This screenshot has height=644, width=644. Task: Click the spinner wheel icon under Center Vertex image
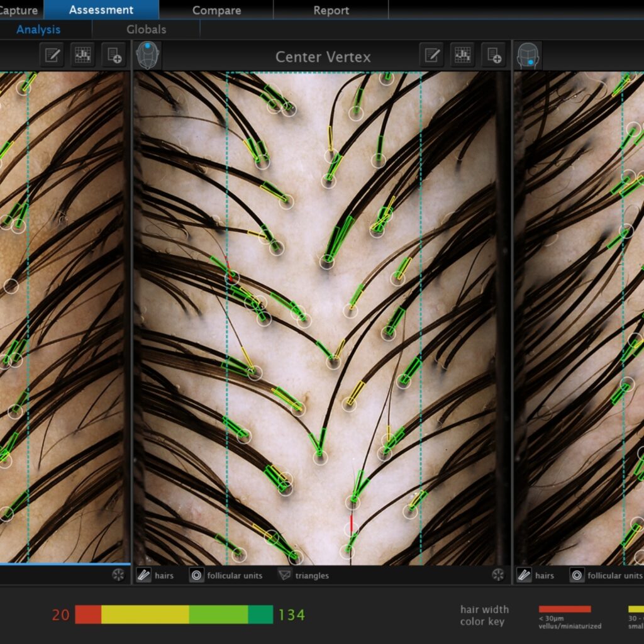497,575
